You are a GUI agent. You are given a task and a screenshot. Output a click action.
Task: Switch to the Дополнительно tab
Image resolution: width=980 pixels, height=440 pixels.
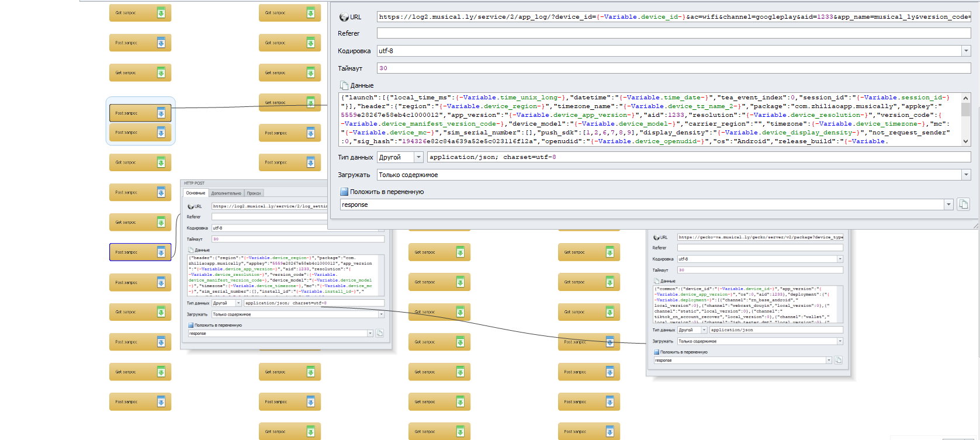[226, 193]
